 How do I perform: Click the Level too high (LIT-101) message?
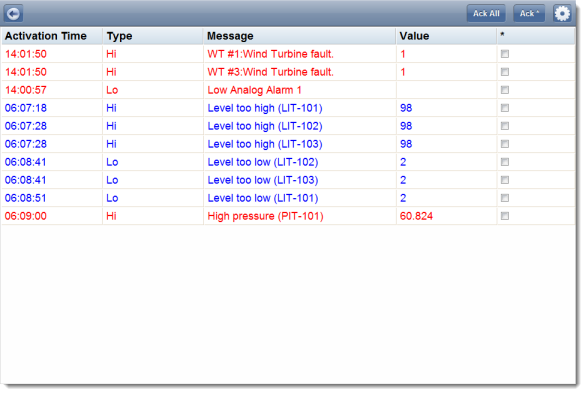[x=265, y=108]
